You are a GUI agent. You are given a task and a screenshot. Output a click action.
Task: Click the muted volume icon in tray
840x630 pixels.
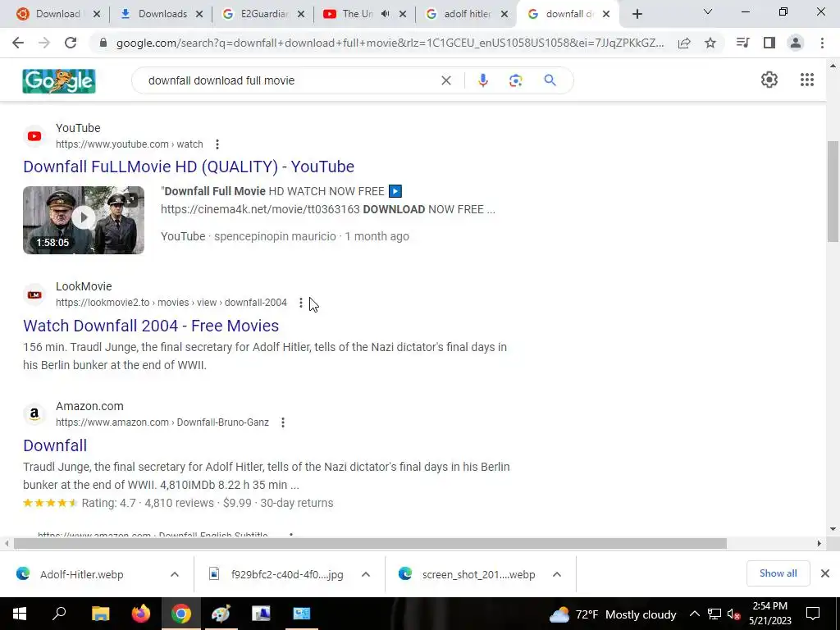point(734,614)
